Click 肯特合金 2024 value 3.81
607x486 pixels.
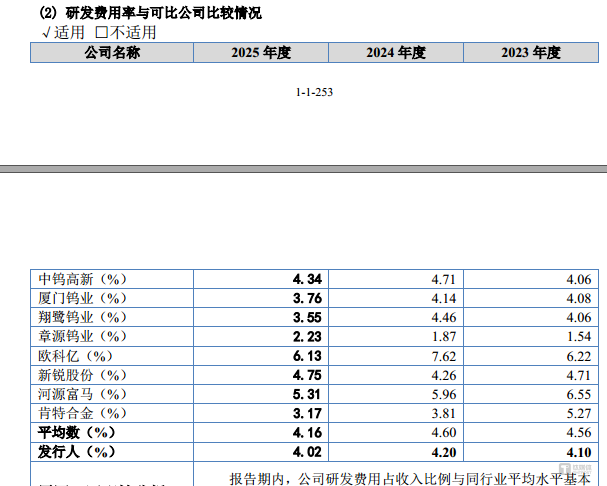coord(444,413)
